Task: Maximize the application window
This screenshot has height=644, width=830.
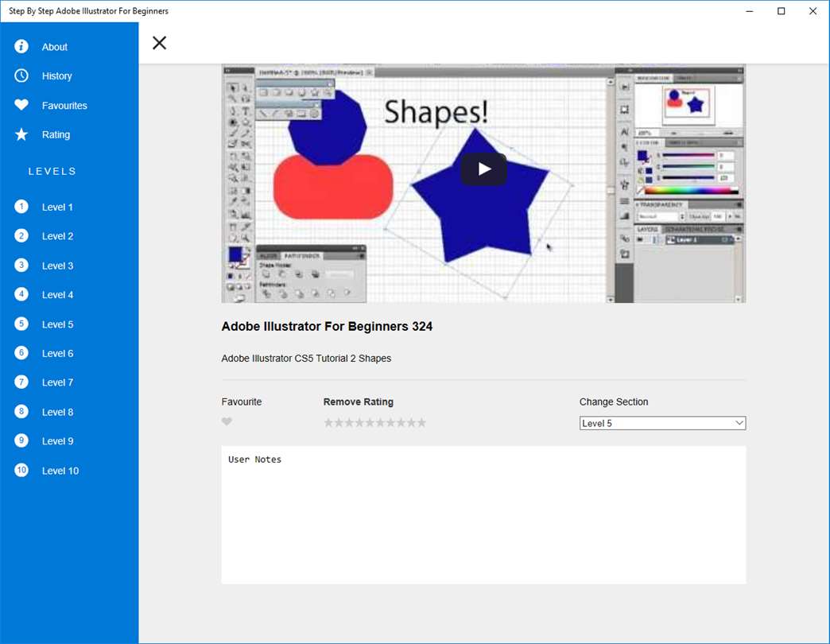Action: click(x=782, y=11)
